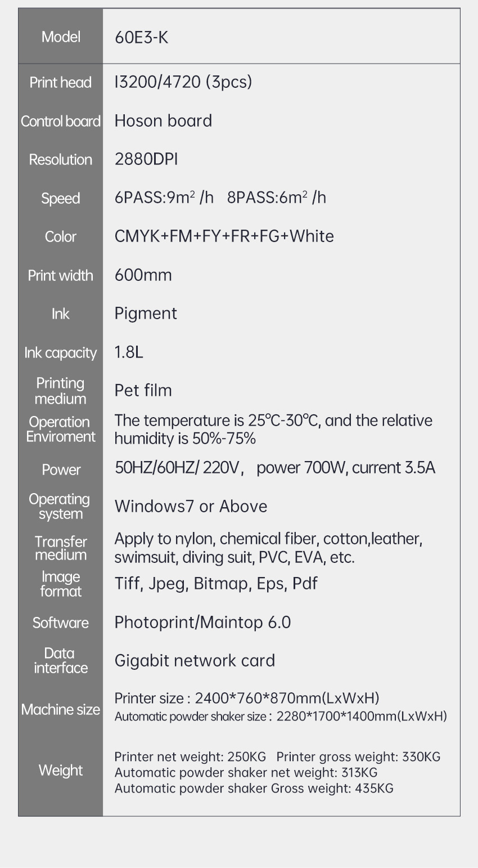Select the Model header label
Screen dimensions: 478x868
pyautogui.click(x=61, y=37)
